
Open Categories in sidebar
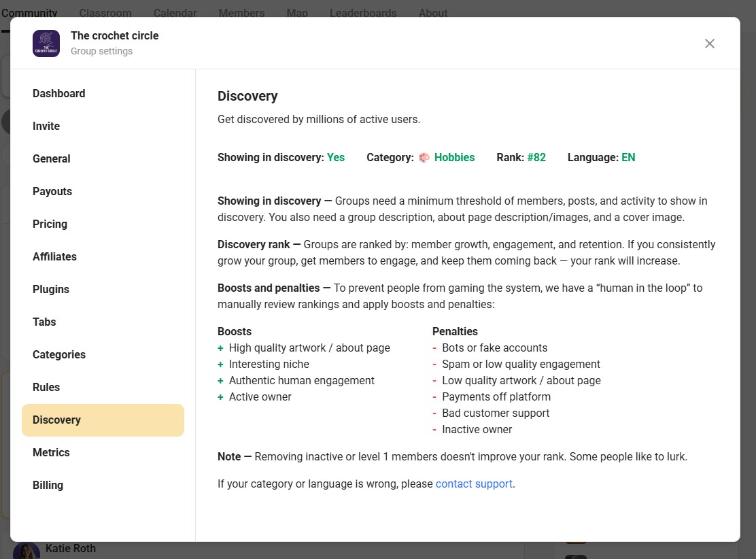59,355
